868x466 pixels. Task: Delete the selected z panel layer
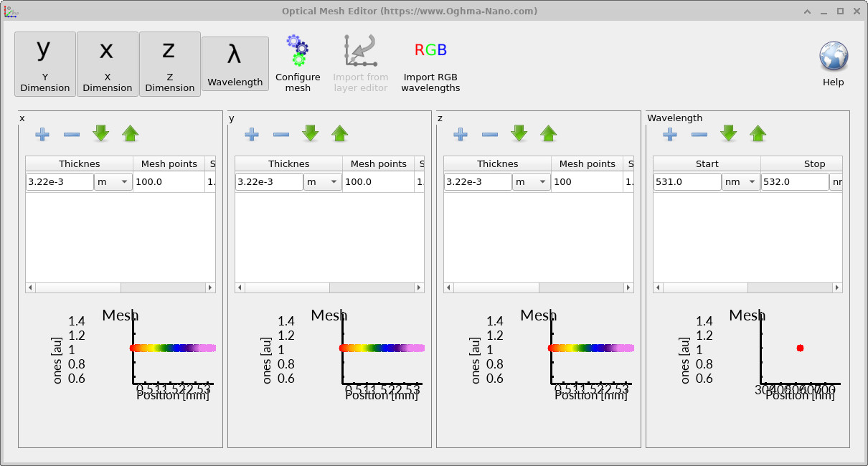[x=490, y=134]
